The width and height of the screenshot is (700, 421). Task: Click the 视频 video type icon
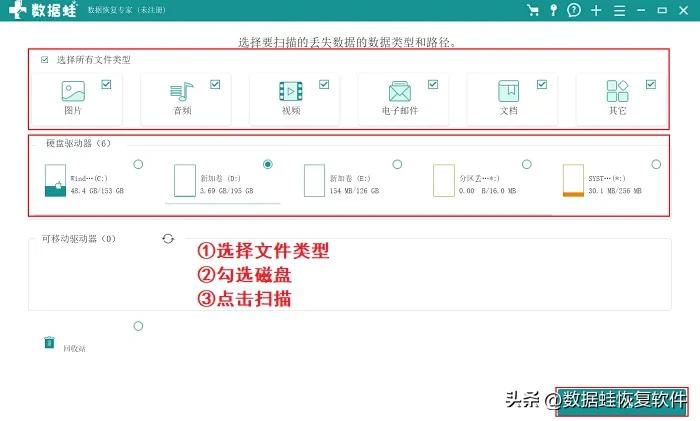point(290,92)
